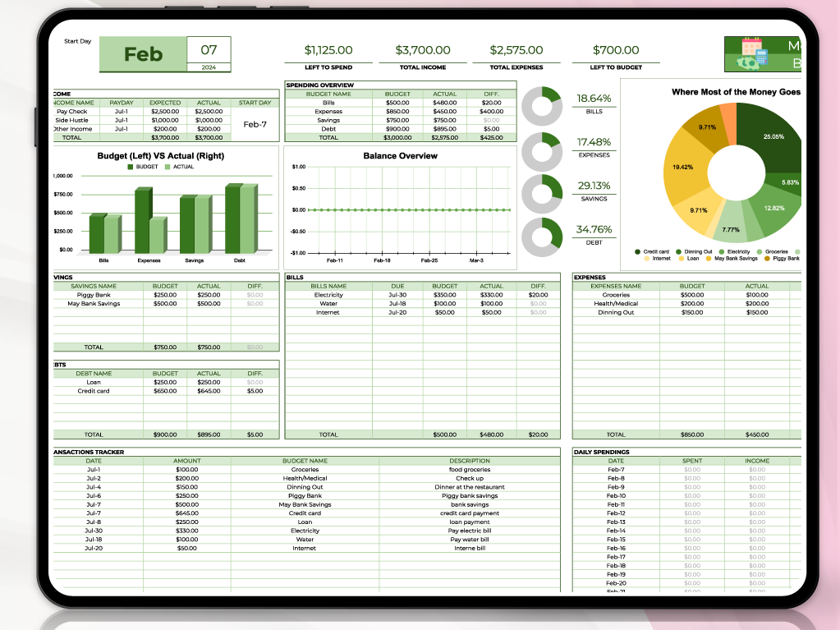Click the Electricity legend color dot
This screenshot has height=630, width=840.
(x=722, y=251)
